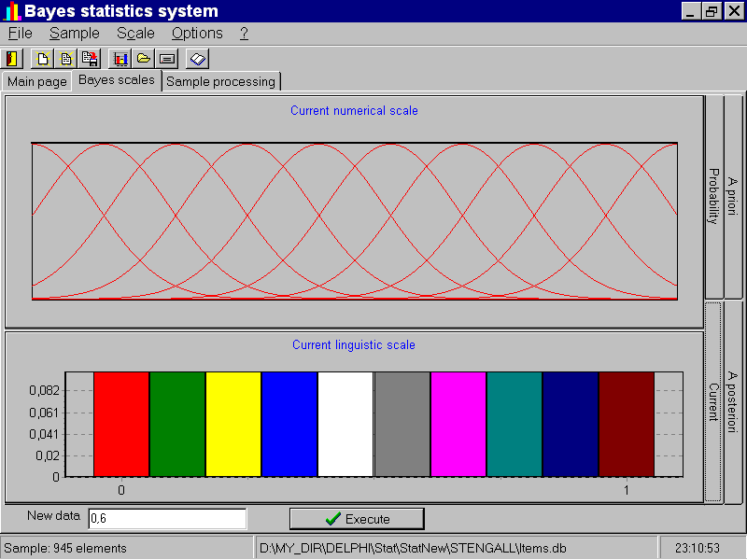This screenshot has height=560, width=747.
Task: Restore down the Bayes statistics system window
Action: [712, 11]
